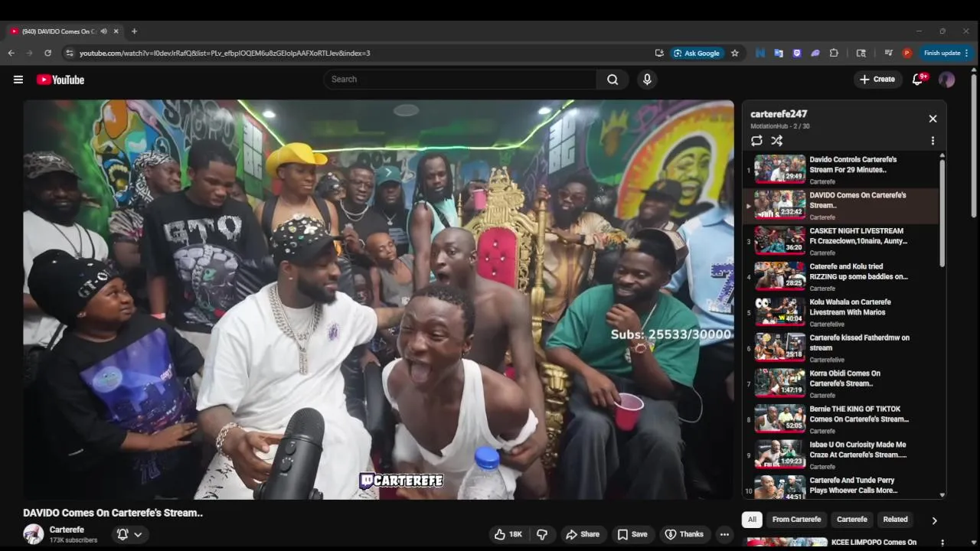Open playlist panel three-dot options
Viewport: 980px width, 551px height.
pyautogui.click(x=933, y=141)
